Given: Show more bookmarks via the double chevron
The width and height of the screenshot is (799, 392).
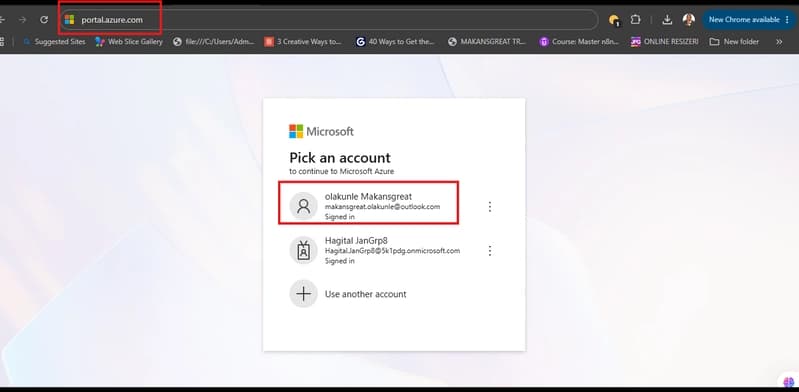Looking at the screenshot, I should coord(779,42).
